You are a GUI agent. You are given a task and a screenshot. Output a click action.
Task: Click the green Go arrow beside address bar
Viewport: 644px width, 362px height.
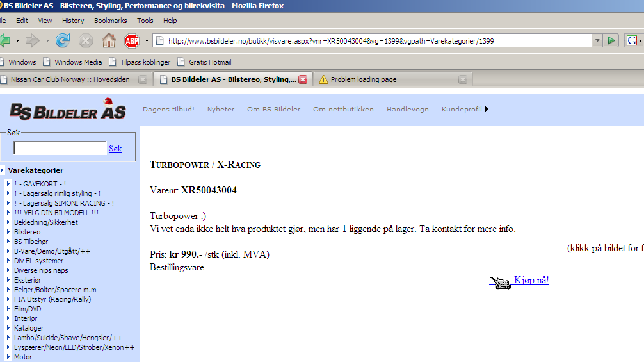click(611, 40)
